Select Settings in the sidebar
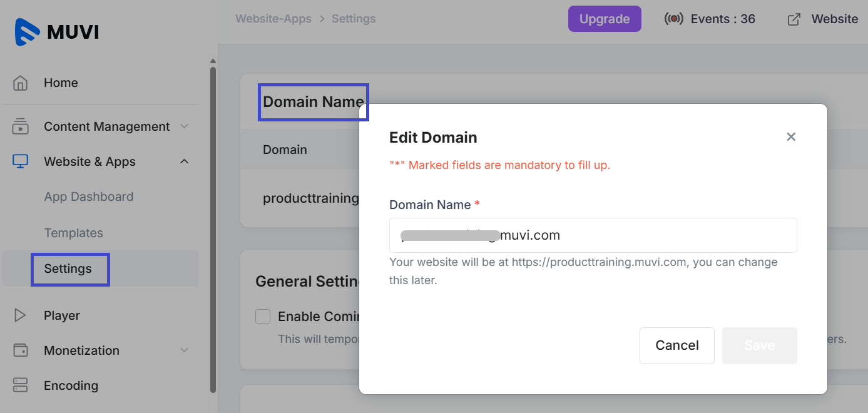868x413 pixels. tap(68, 269)
